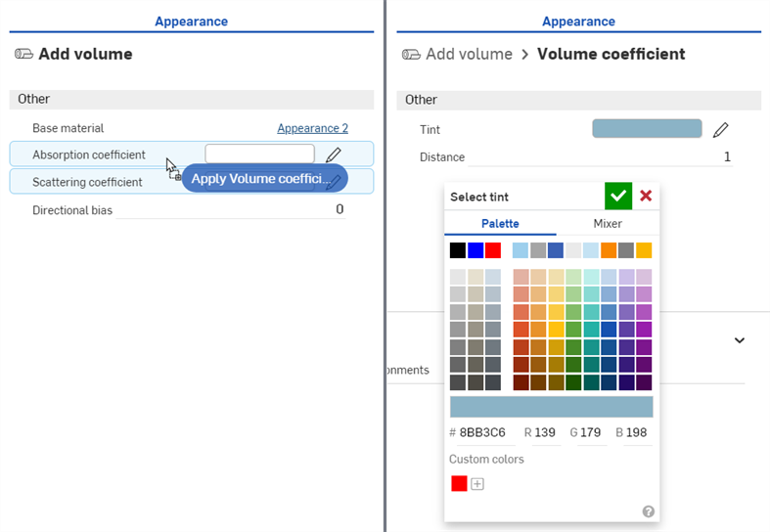
Task: Add a custom color with plus icon
Action: (477, 484)
